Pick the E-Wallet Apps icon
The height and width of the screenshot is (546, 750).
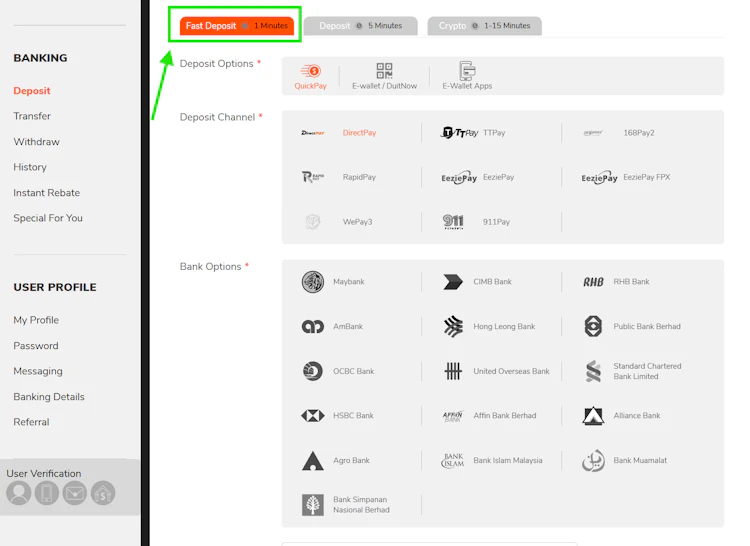point(467,71)
